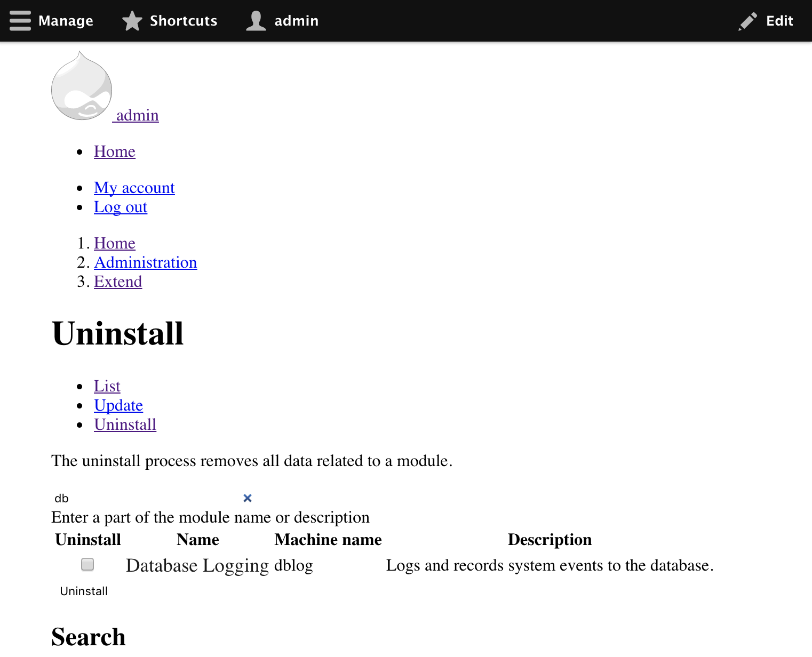Screen dimensions: 812x657
Task: Click the Home breadcrumb link
Action: tap(115, 243)
